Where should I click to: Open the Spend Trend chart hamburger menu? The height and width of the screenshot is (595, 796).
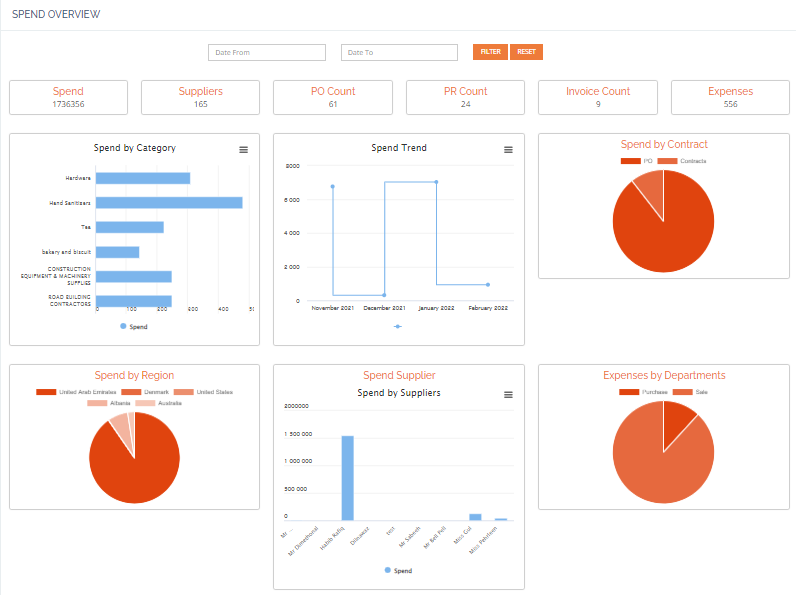click(x=508, y=149)
